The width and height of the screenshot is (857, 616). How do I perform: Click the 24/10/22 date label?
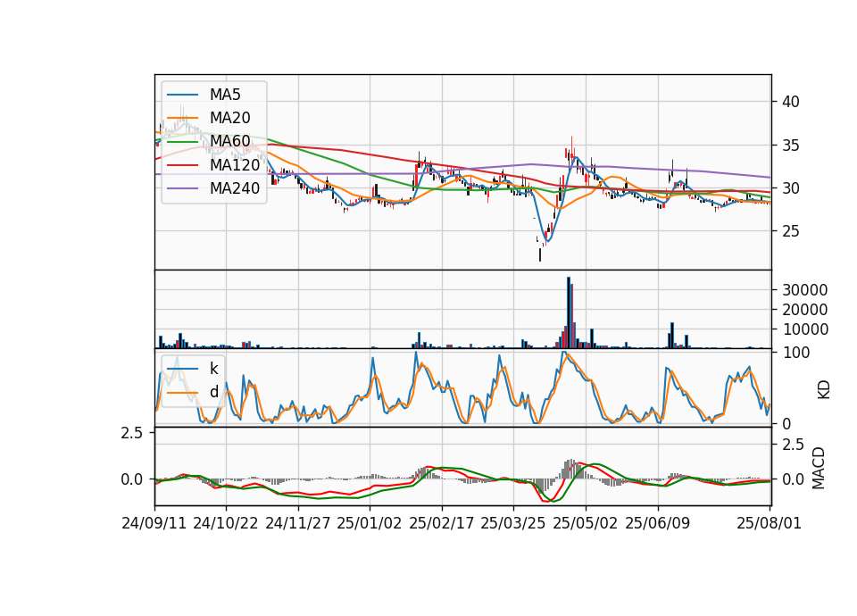coord(226,523)
